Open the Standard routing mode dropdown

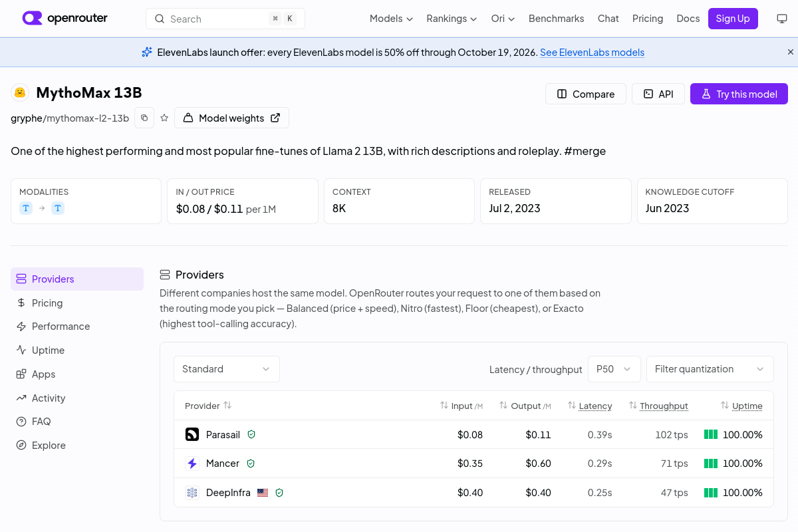[227, 369]
